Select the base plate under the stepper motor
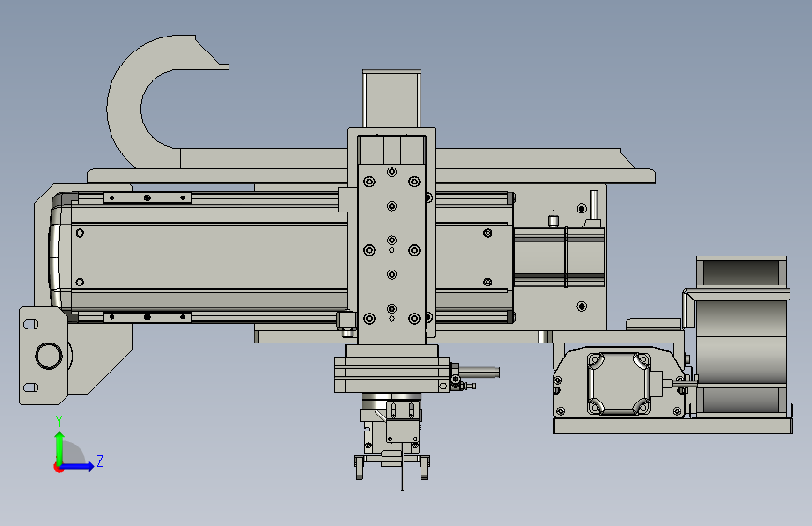 coord(672,427)
